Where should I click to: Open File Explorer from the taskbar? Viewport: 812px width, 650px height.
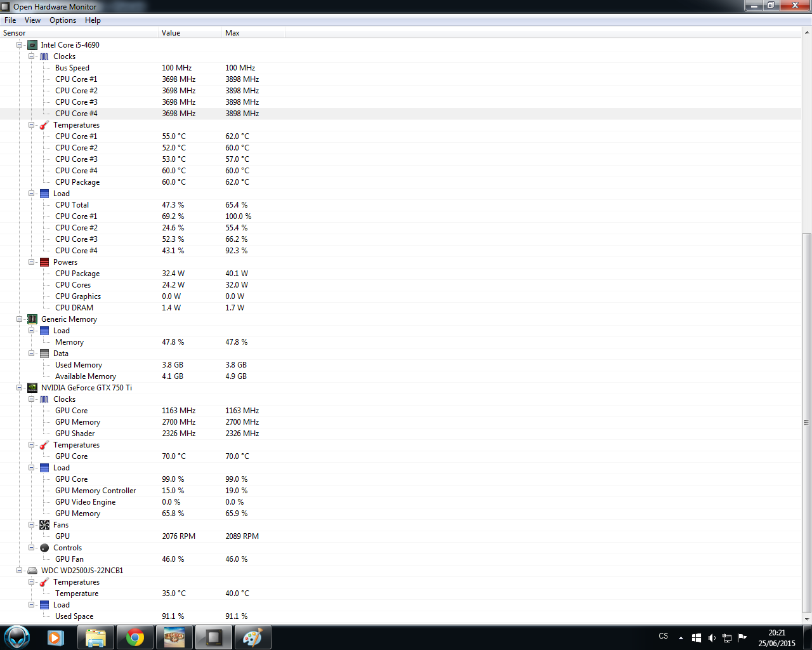tap(96, 637)
